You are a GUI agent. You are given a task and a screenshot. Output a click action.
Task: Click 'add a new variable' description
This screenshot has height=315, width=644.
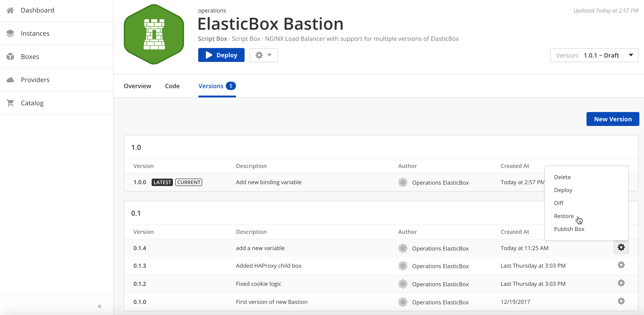(260, 248)
